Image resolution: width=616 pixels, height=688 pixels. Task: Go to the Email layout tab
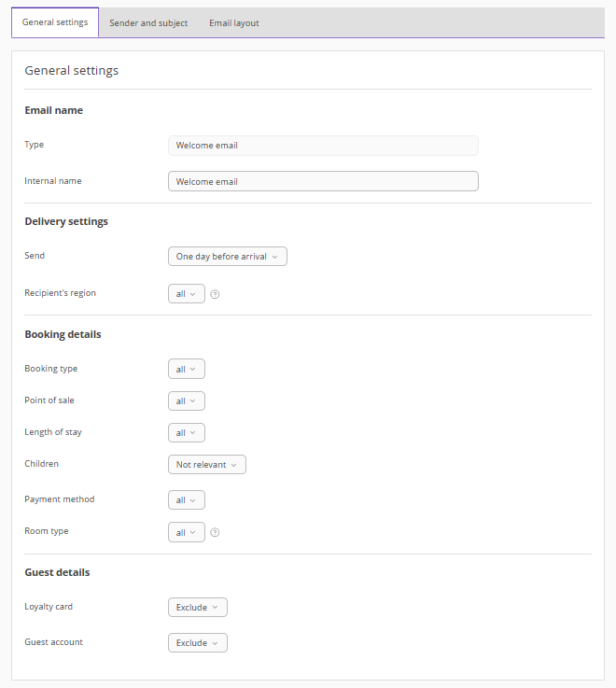click(x=234, y=23)
